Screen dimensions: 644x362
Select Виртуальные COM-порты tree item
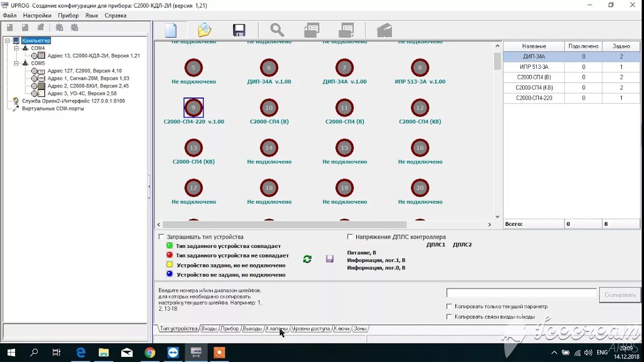tap(53, 109)
